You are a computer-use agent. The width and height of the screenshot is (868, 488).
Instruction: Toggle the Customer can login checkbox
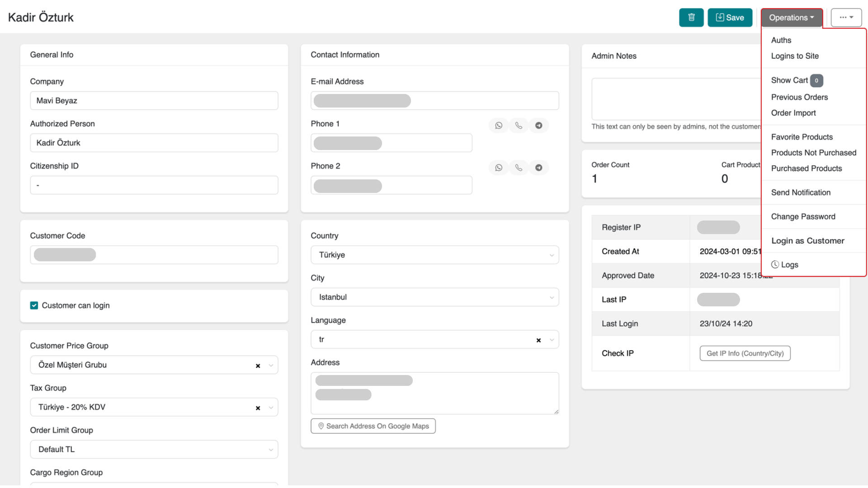(x=34, y=305)
